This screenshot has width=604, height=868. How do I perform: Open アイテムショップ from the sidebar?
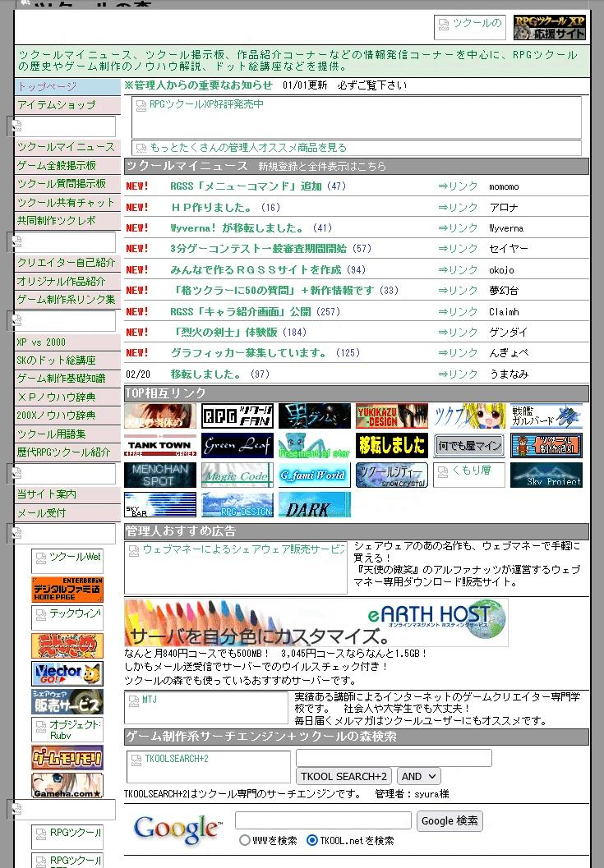(x=56, y=105)
